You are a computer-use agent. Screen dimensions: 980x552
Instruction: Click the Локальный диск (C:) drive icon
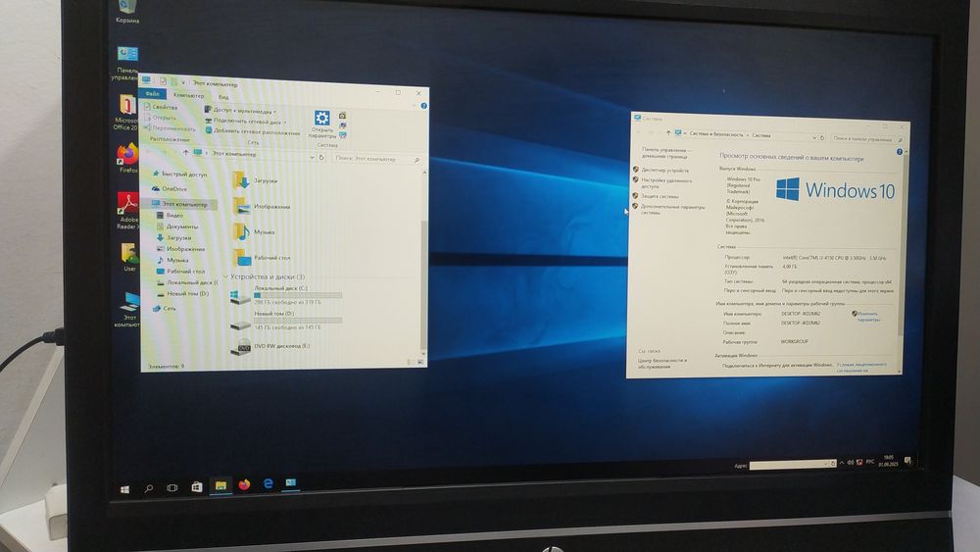(239, 296)
